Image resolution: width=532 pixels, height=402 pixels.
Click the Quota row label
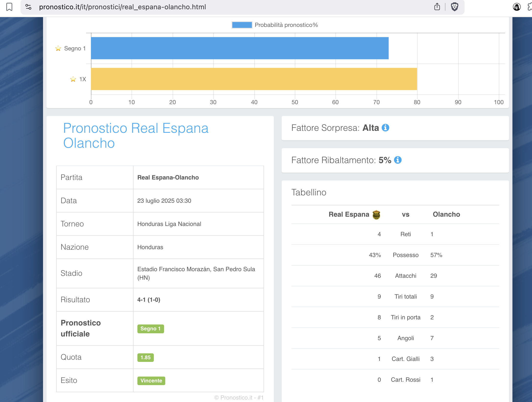point(71,357)
